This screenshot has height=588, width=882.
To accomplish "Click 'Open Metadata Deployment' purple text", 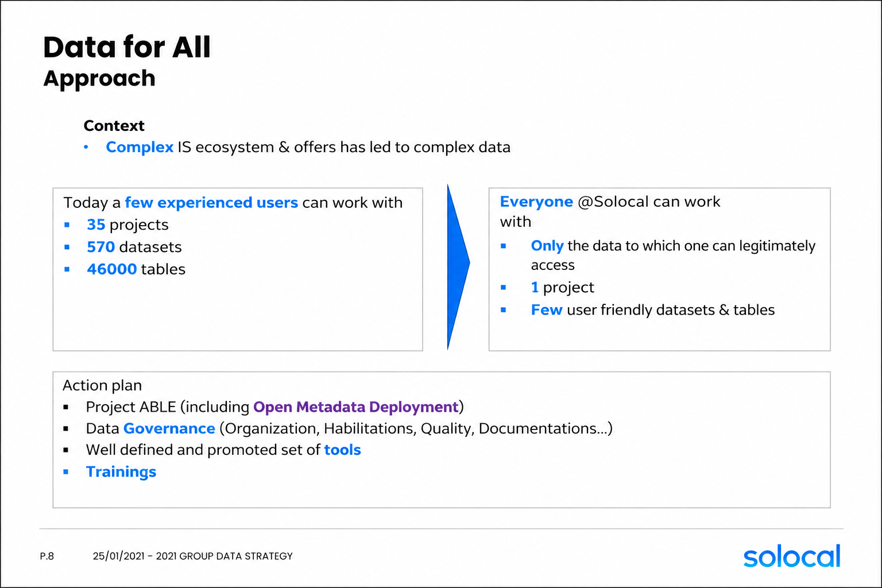I will pos(356,407).
